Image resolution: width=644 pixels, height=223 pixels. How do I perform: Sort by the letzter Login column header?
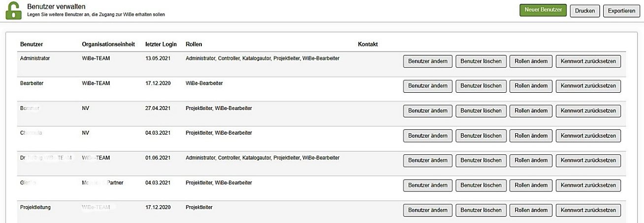point(161,44)
